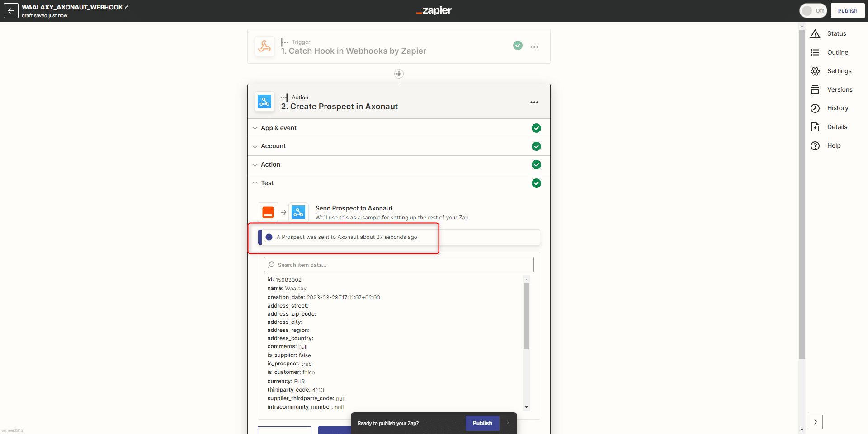868x434 pixels.
Task: Click data list scroll down arrow
Action: pos(526,407)
